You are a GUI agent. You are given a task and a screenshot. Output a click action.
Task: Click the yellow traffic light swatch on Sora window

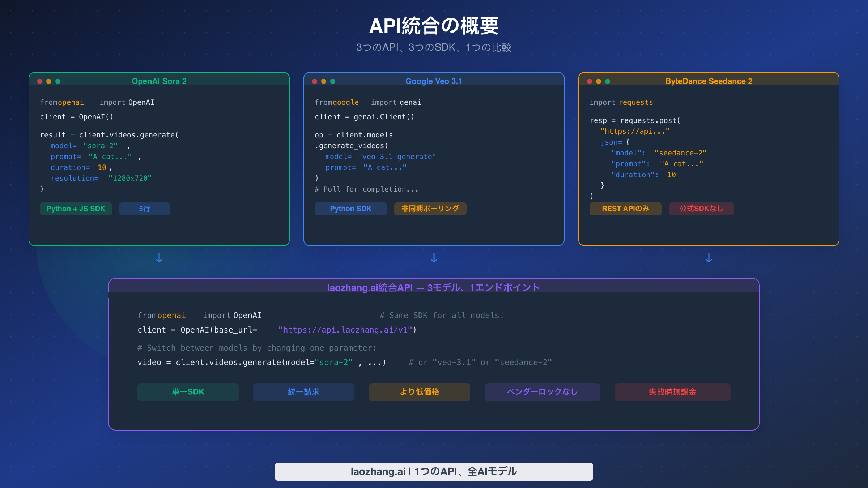tap(49, 81)
